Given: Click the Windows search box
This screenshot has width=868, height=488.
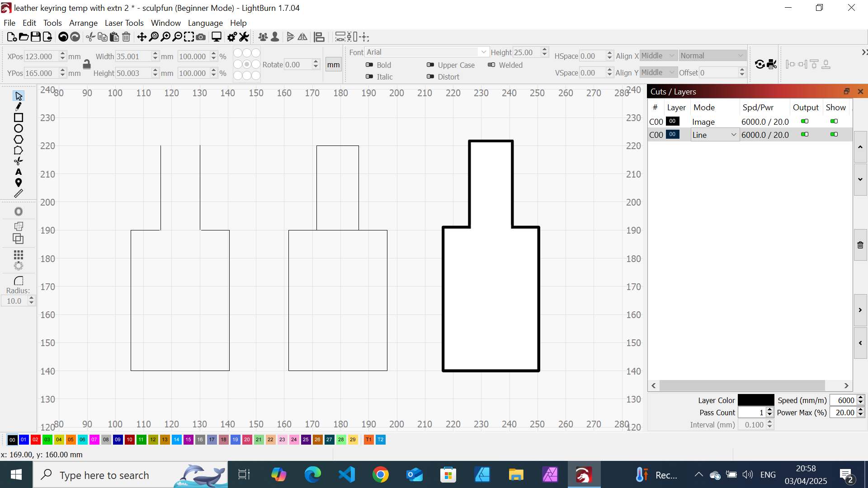Looking at the screenshot, I should pos(104,475).
